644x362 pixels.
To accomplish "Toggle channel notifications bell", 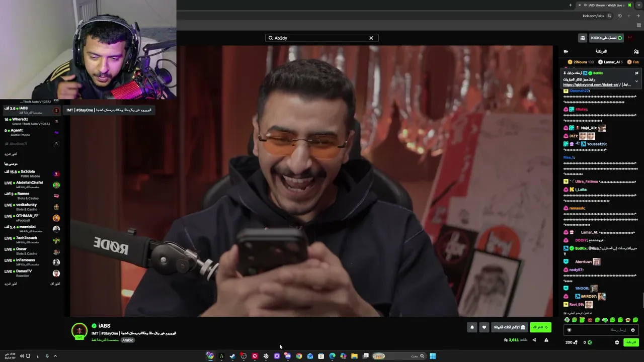I will click(472, 327).
